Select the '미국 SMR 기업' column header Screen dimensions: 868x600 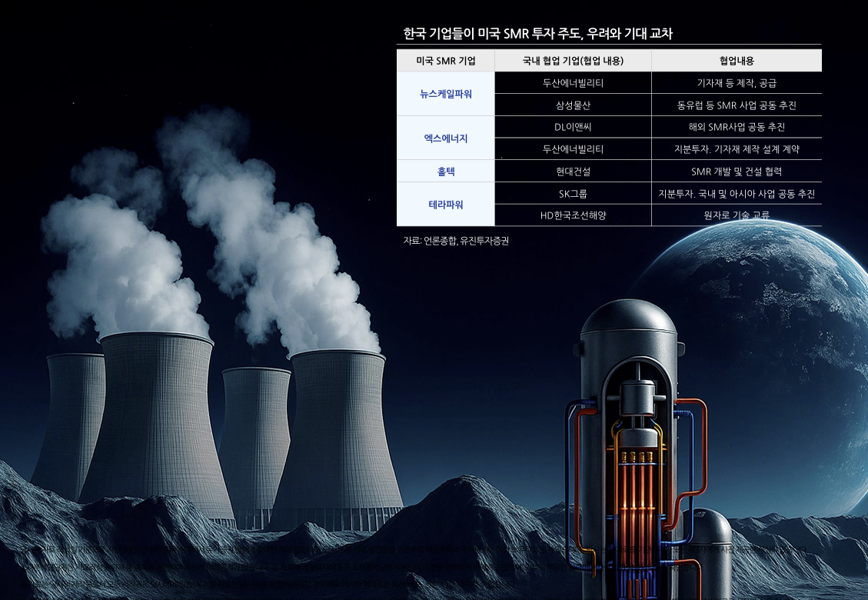445,61
